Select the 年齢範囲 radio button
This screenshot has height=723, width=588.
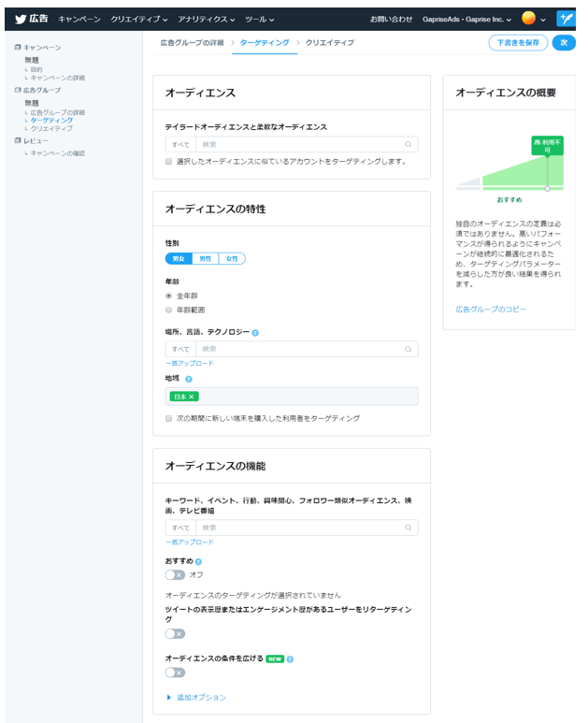[169, 309]
